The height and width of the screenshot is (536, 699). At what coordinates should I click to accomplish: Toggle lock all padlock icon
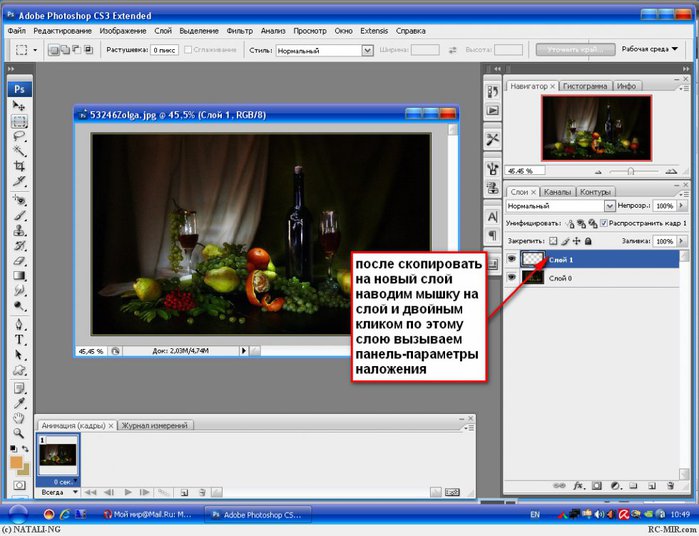click(x=588, y=241)
